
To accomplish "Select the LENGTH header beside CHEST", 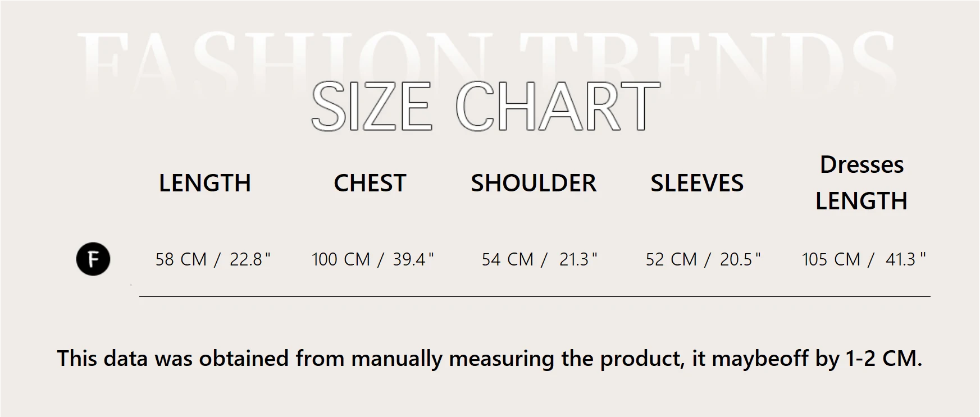I will [x=204, y=183].
